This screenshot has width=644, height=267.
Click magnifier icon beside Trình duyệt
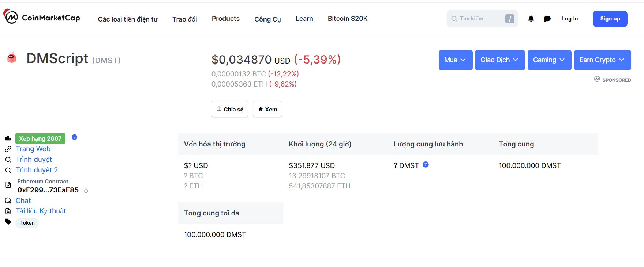click(x=8, y=160)
